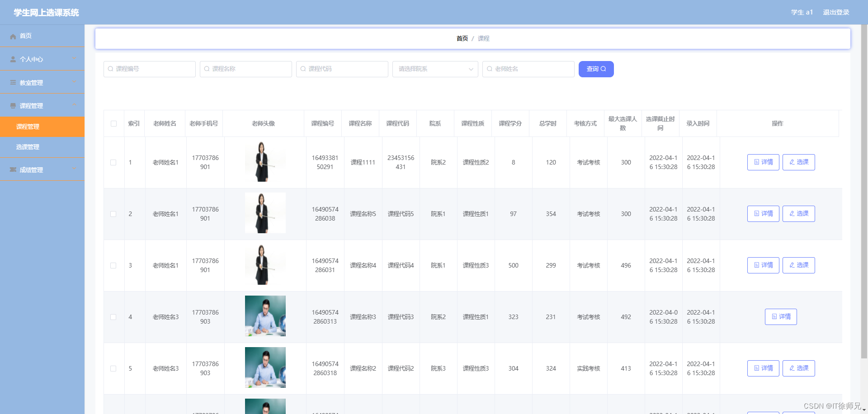The height and width of the screenshot is (414, 868).
Task: Click 首页 in the breadcrumb
Action: [x=462, y=38]
